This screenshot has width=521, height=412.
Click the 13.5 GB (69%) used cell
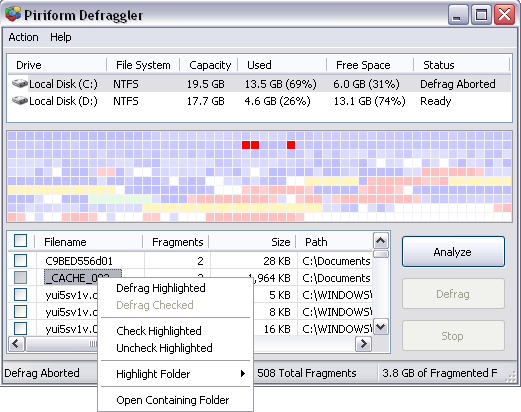pyautogui.click(x=280, y=84)
